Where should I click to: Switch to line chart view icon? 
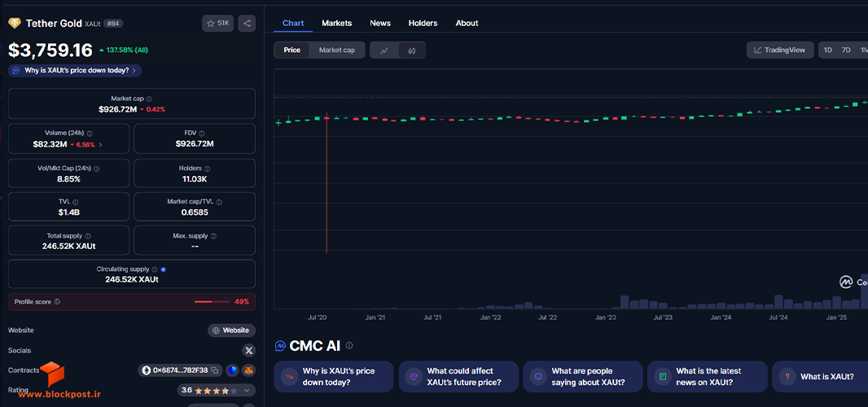click(384, 50)
